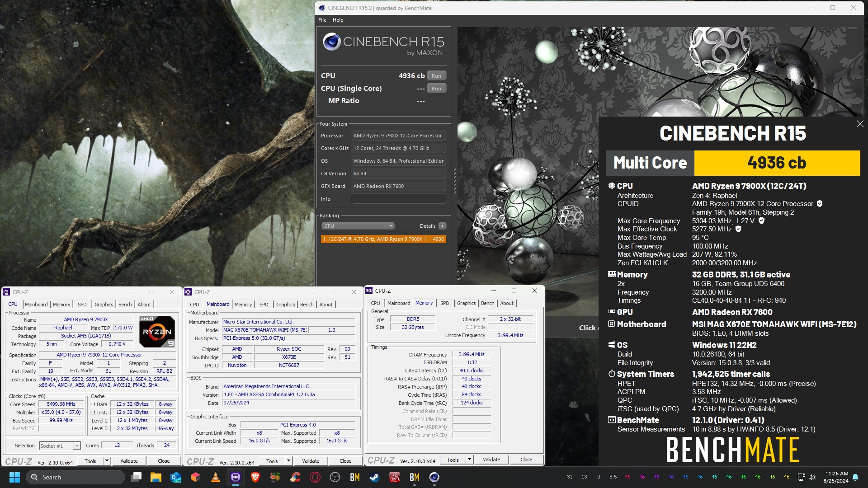Click the BIOS Date value 07/26/2024
Viewport: 868px width, 488px height.
point(289,403)
